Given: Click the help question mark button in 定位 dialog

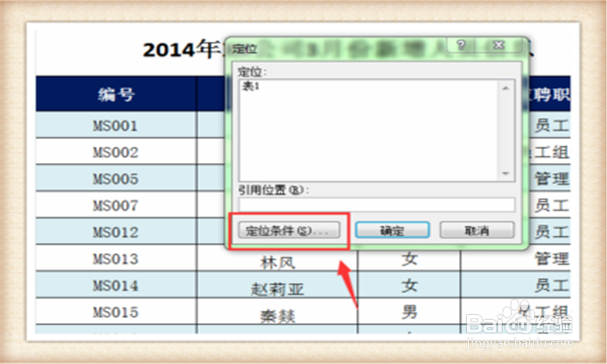Looking at the screenshot, I should 461,45.
